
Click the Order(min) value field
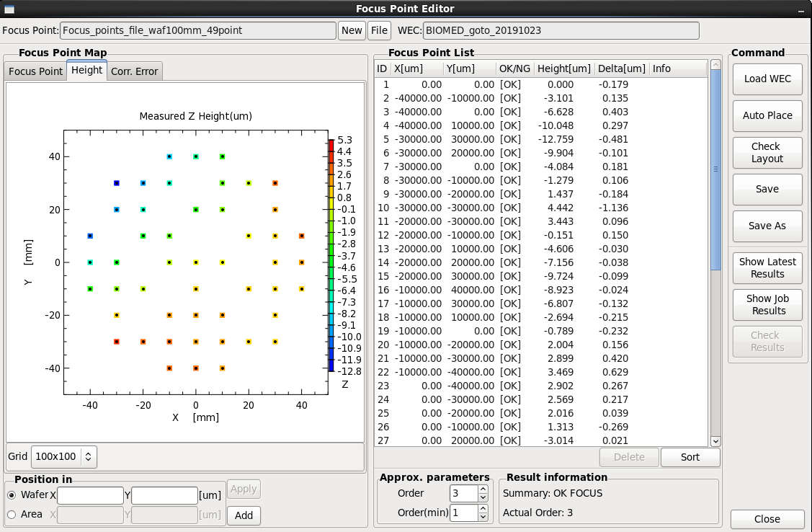click(x=464, y=513)
